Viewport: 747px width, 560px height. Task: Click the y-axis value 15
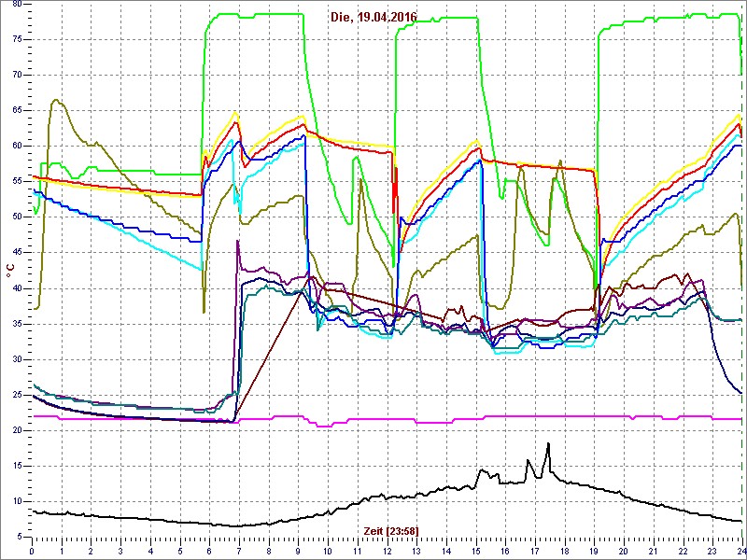17,466
